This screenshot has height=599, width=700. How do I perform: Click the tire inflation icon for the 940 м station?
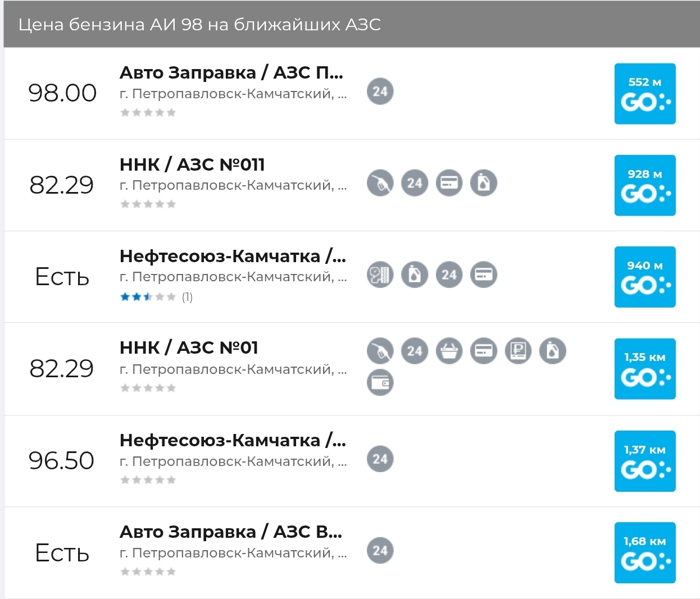[380, 275]
